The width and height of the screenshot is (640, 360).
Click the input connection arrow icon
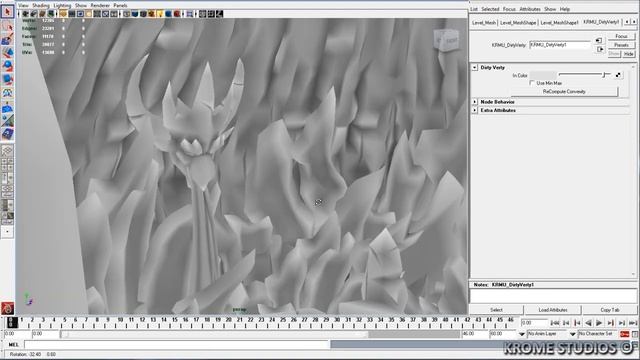click(x=599, y=40)
